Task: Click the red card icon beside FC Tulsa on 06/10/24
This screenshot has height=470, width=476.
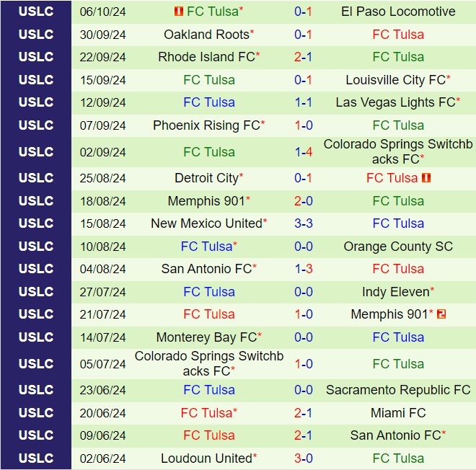Action: point(179,12)
